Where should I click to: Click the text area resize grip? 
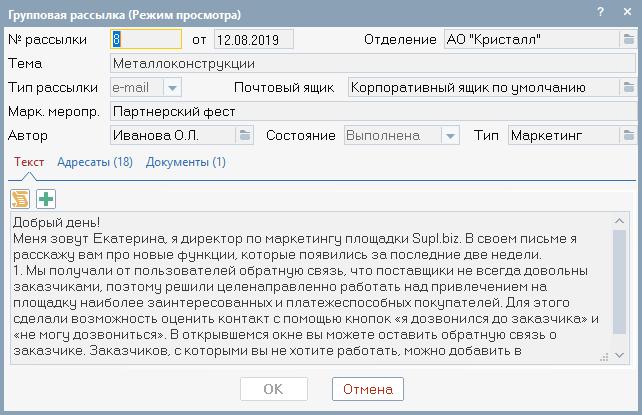click(604, 357)
